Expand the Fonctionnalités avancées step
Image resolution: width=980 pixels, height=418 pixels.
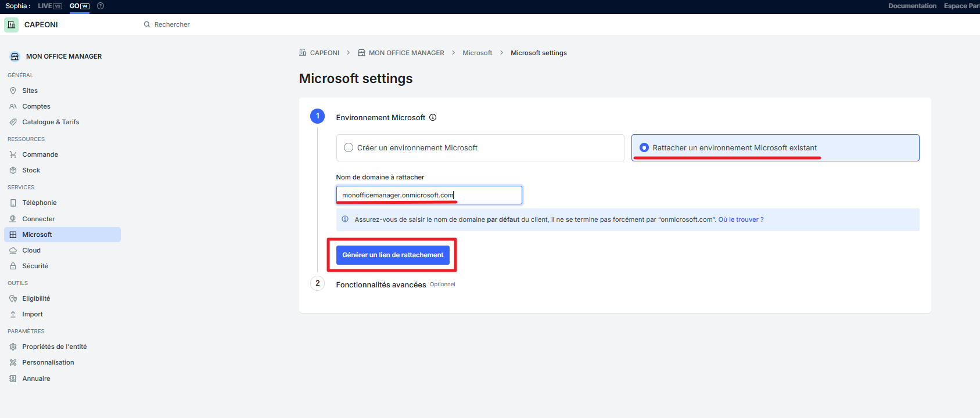pyautogui.click(x=381, y=284)
